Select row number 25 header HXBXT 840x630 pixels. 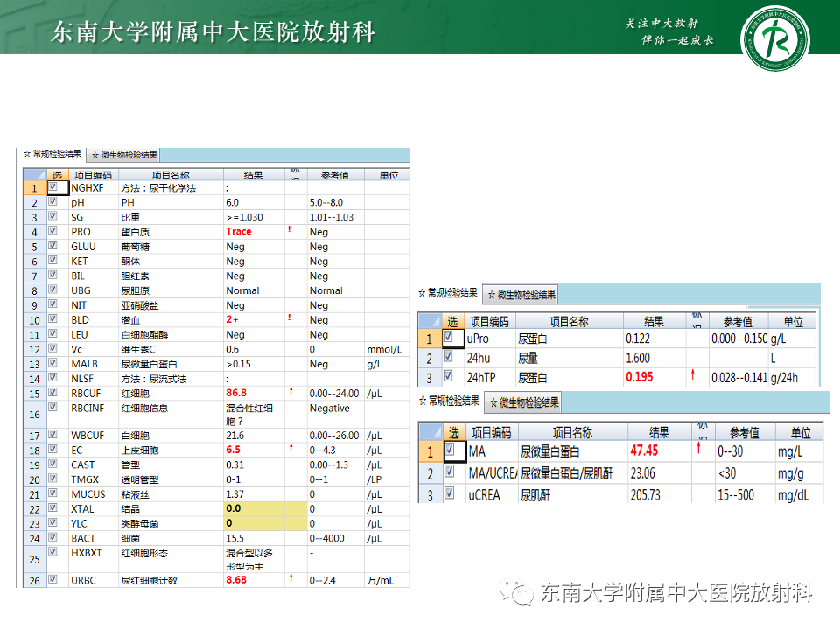[x=35, y=559]
